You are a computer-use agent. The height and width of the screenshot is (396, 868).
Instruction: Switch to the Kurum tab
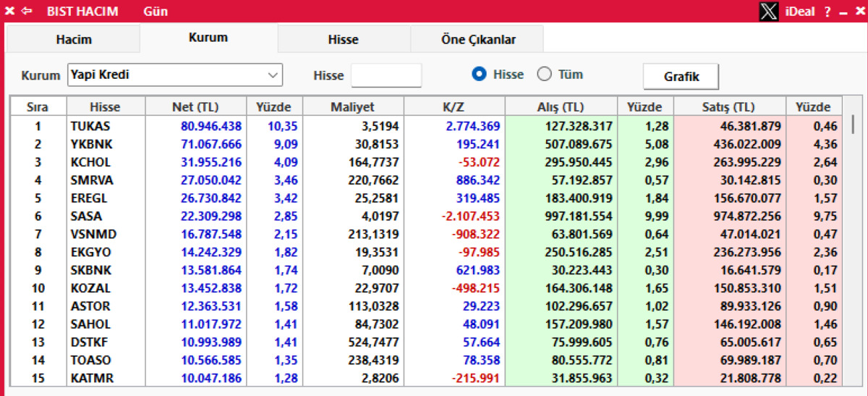coord(208,38)
